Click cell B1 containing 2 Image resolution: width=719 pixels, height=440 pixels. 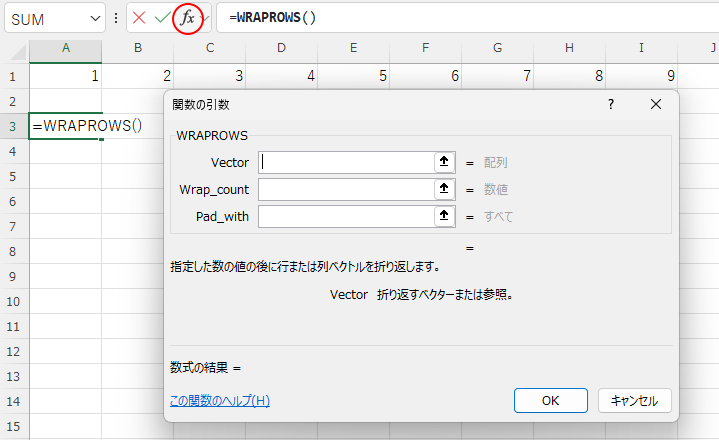138,76
